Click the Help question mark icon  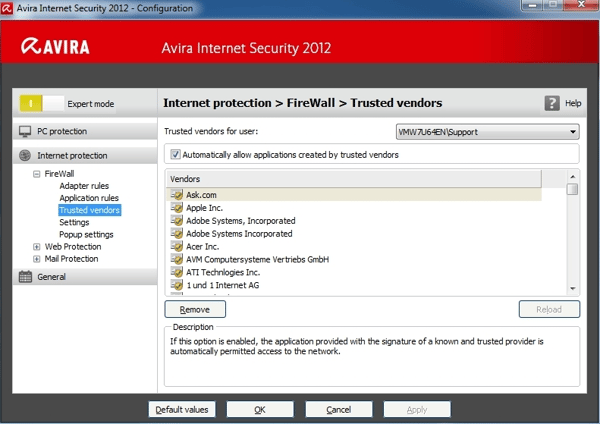click(x=552, y=103)
